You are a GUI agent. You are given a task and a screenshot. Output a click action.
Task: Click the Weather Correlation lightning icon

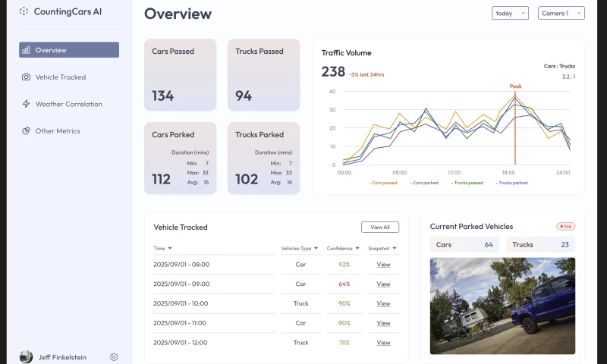26,104
